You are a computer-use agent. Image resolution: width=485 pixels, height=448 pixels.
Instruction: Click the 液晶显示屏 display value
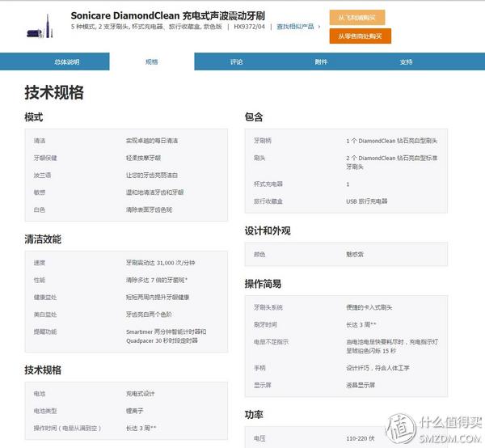(x=361, y=385)
